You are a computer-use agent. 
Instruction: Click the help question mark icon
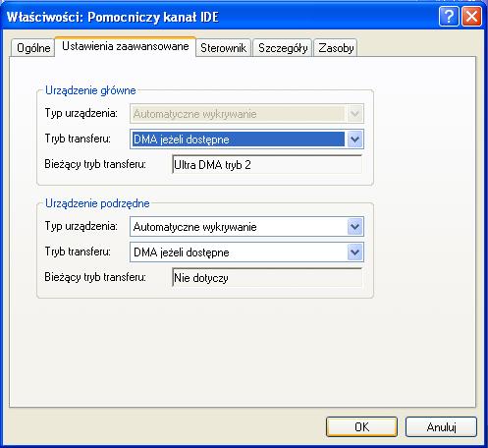tap(449, 16)
